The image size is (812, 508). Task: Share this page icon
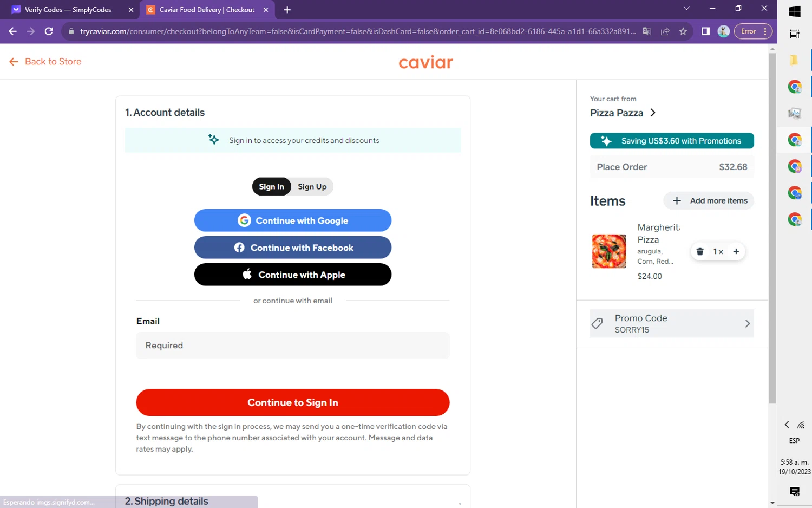pyautogui.click(x=665, y=31)
